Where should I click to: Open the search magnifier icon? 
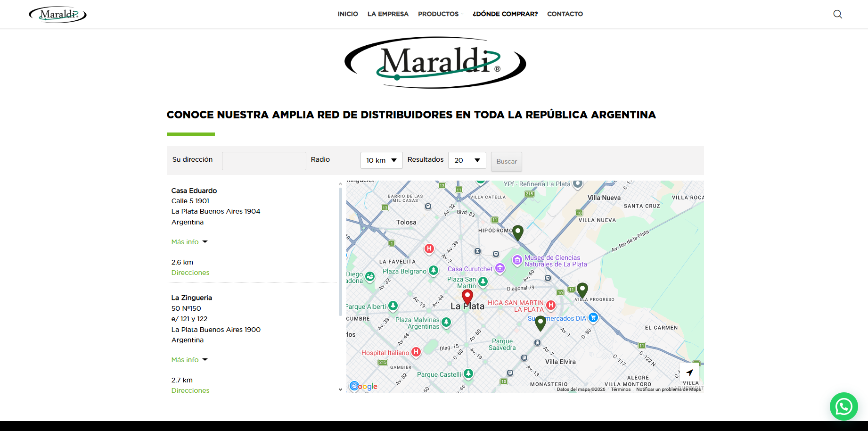pyautogui.click(x=837, y=14)
